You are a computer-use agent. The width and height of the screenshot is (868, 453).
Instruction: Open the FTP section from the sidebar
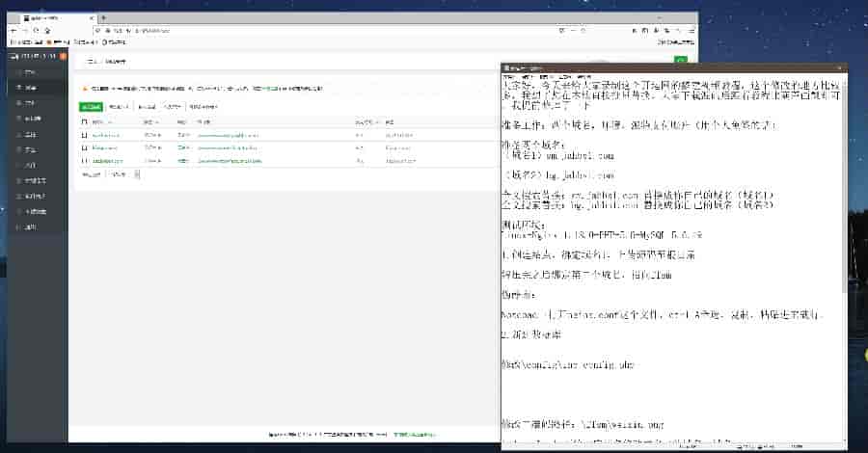(x=29, y=103)
